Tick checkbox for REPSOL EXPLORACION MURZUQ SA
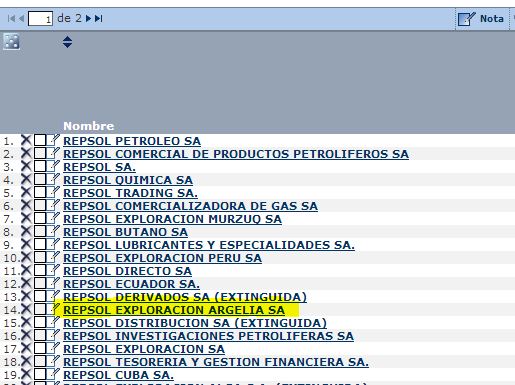Screen dimensions: 515x385 40,218
